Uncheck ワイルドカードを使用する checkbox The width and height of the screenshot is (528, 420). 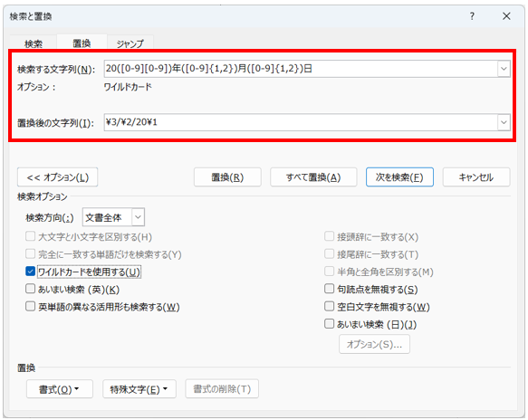(30, 272)
